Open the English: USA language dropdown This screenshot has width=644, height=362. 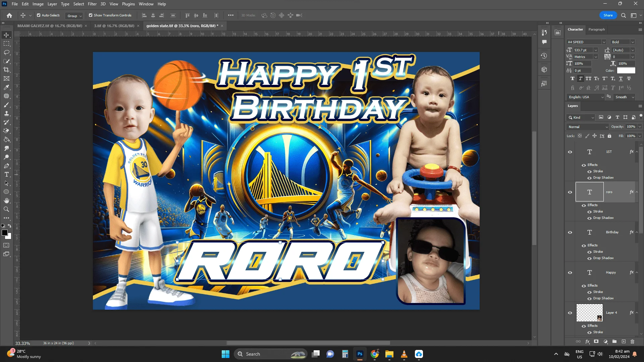[x=585, y=97]
